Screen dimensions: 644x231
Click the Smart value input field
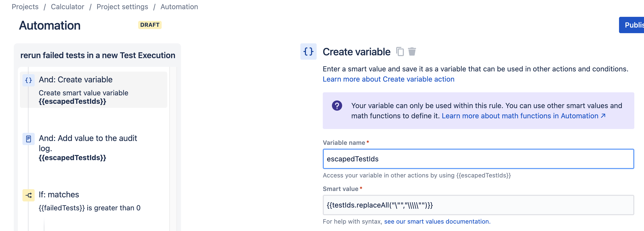point(478,205)
